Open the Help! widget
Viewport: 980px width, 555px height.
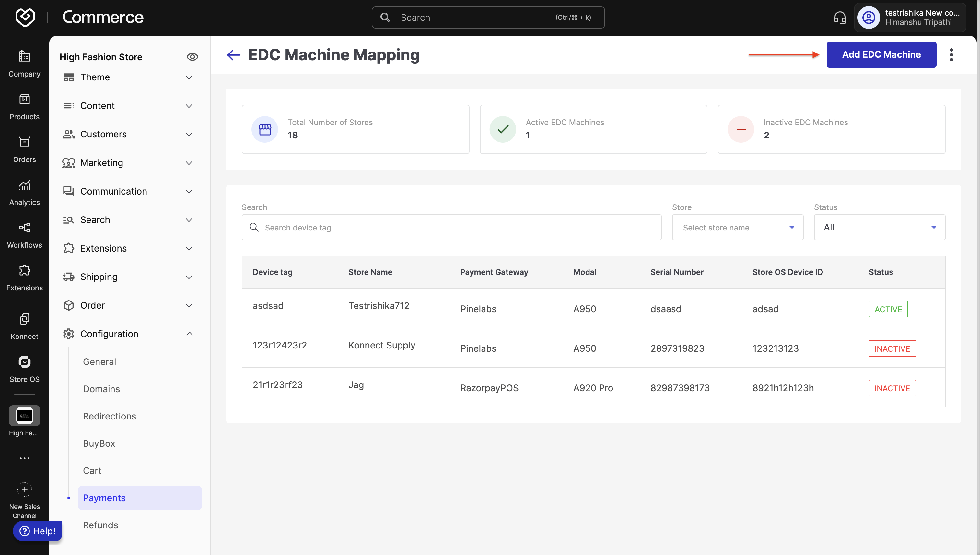37,531
